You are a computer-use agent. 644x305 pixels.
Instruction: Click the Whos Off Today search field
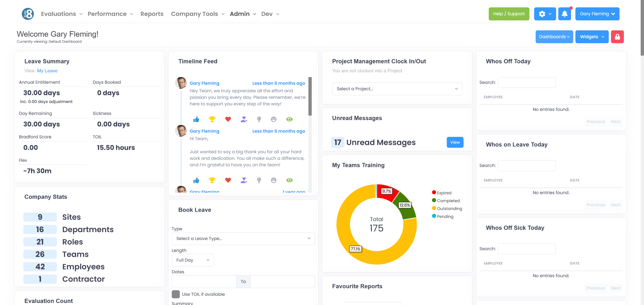[x=527, y=82]
